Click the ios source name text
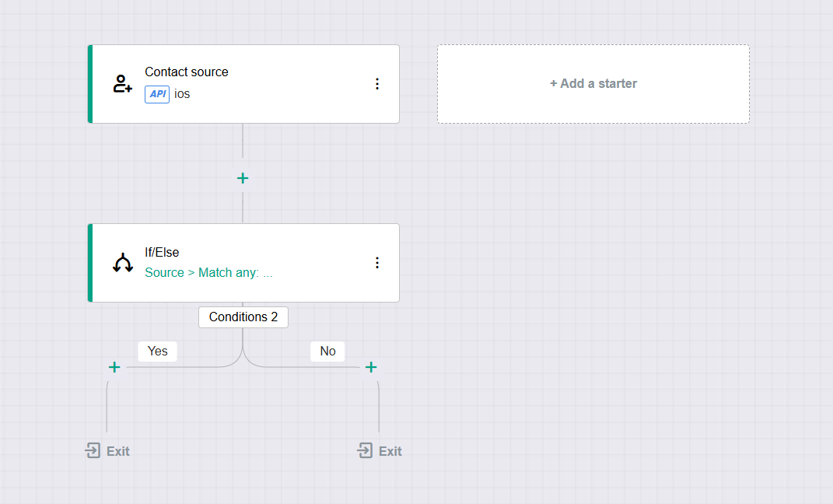The width and height of the screenshot is (833, 504). point(182,94)
